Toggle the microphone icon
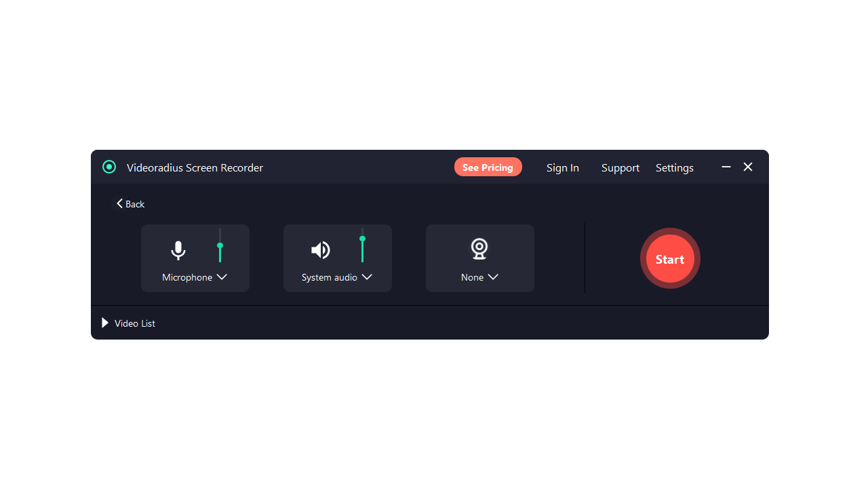 coord(178,251)
